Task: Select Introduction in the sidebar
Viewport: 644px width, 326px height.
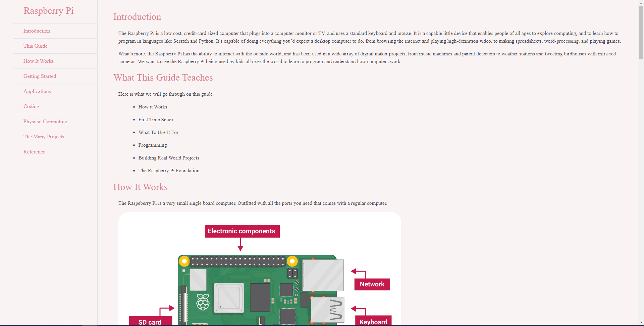Action: tap(36, 31)
